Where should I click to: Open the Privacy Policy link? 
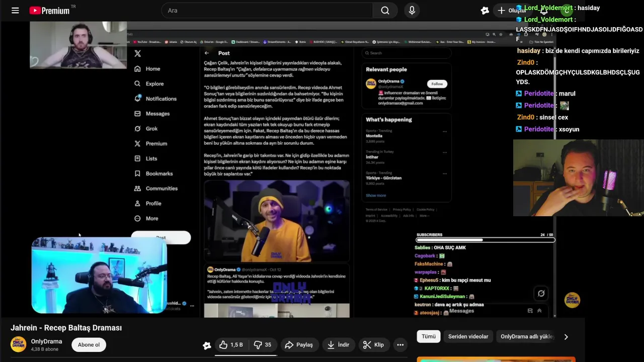[402, 210]
